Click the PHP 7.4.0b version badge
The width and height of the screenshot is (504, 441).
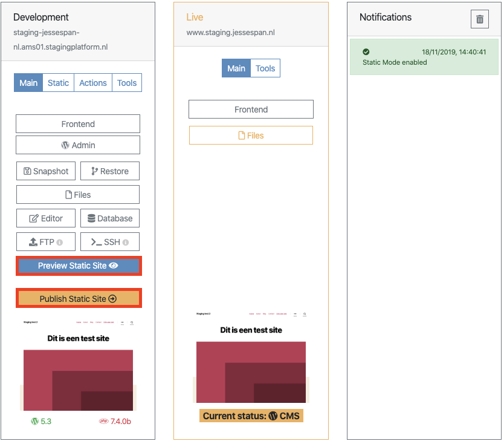pyautogui.click(x=115, y=421)
